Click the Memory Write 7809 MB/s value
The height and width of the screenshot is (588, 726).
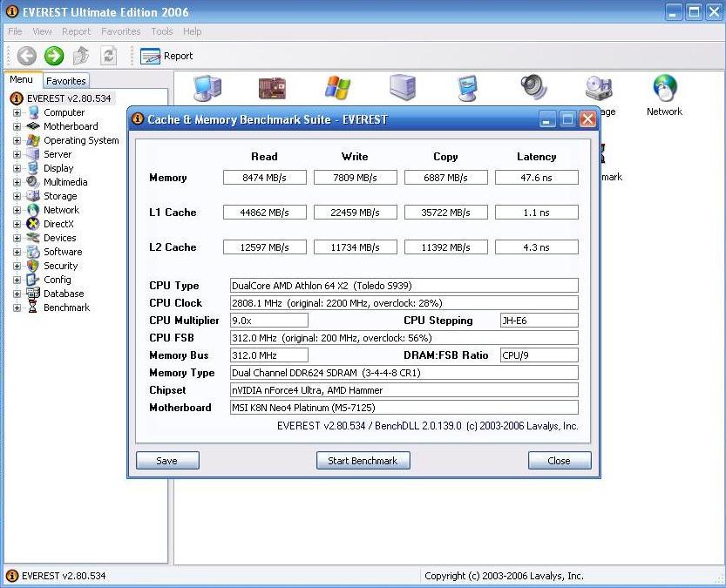coord(355,178)
